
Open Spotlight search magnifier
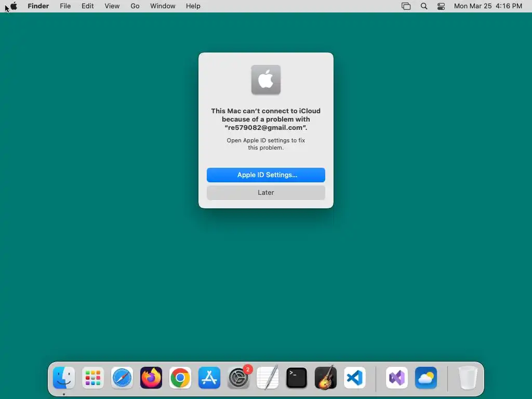click(x=424, y=6)
